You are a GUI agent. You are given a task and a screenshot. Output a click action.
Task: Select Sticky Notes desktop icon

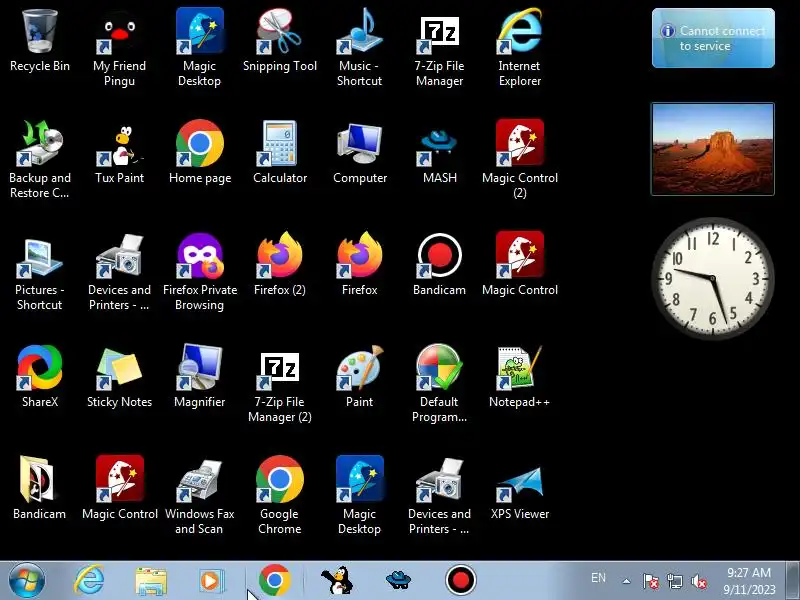(119, 378)
